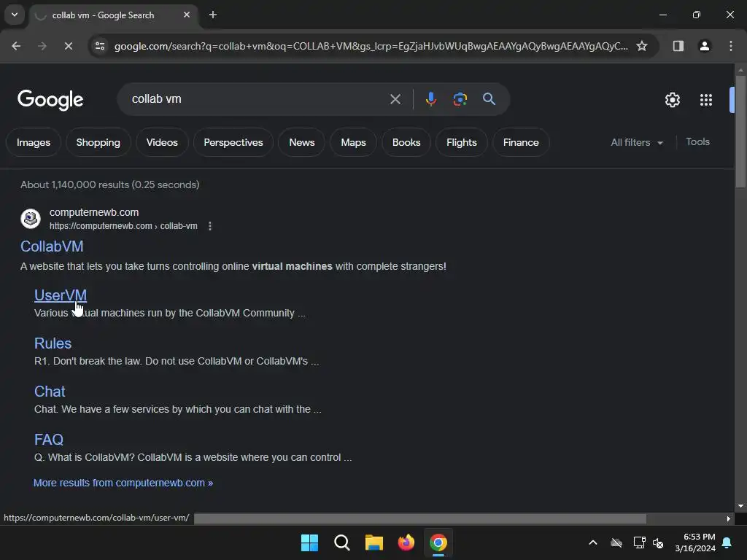Click the scroll down arrow

(740, 506)
